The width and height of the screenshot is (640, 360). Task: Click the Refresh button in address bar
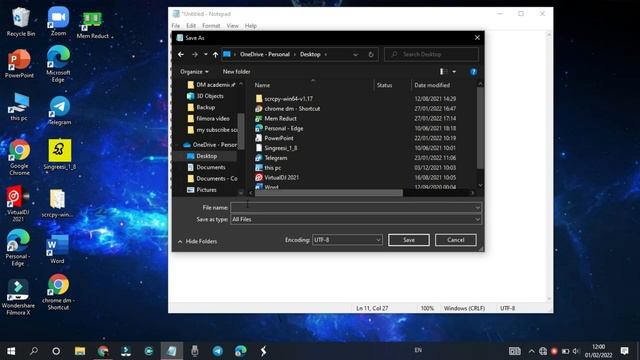click(371, 54)
